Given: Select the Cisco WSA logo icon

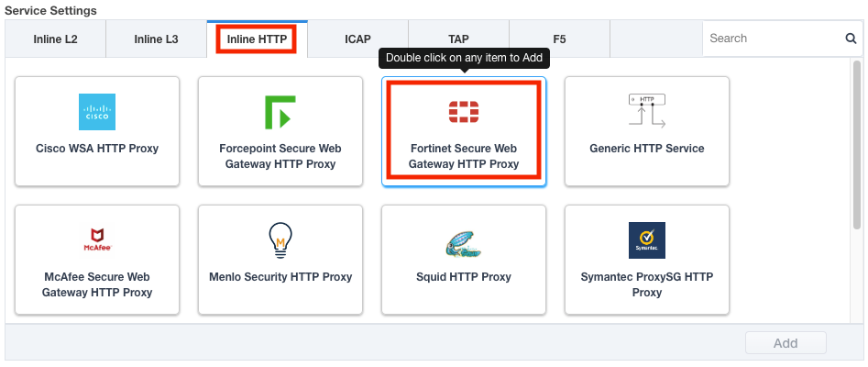Looking at the screenshot, I should tap(97, 112).
